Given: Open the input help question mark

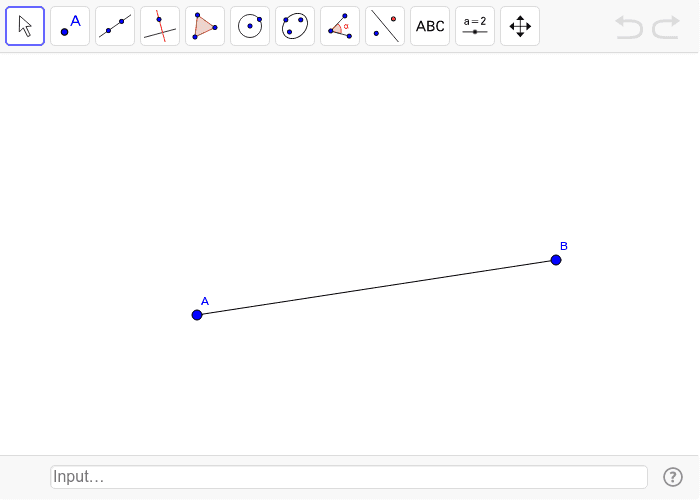Looking at the screenshot, I should 673,477.
